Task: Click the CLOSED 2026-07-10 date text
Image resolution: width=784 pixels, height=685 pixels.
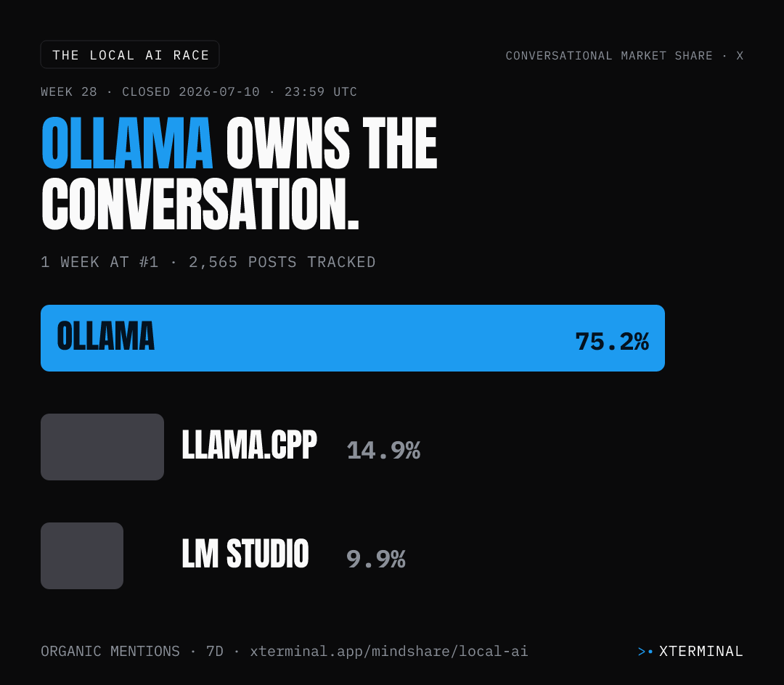Action: [x=191, y=92]
